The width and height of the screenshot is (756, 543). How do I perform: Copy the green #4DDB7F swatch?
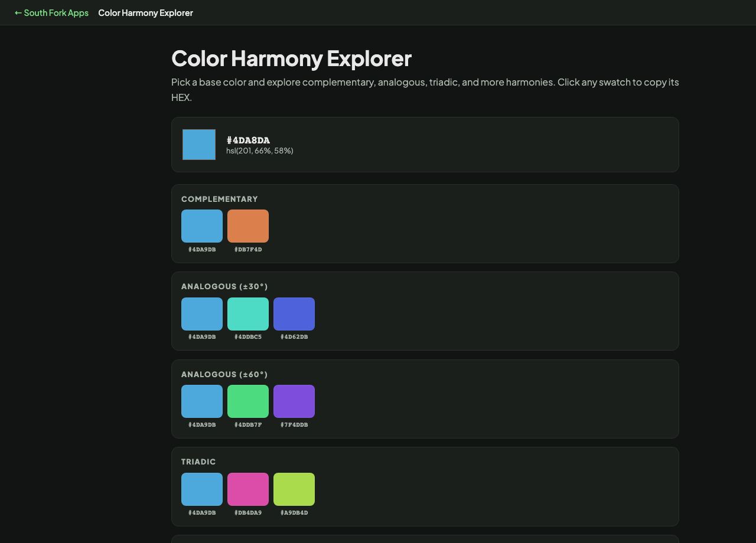coord(248,401)
